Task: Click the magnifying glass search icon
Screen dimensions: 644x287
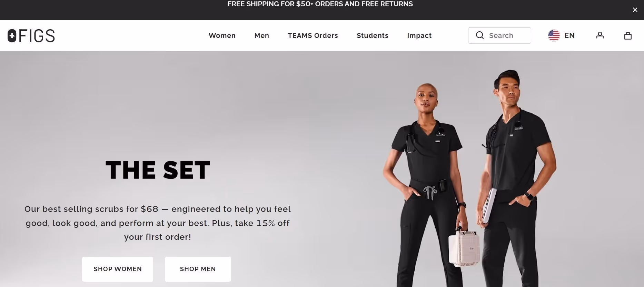Action: 480,35
